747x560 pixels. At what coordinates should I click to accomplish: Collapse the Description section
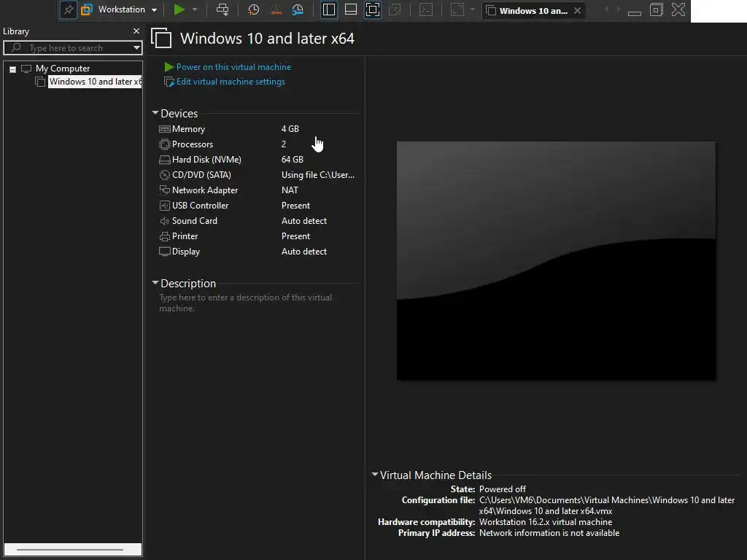pyautogui.click(x=155, y=282)
